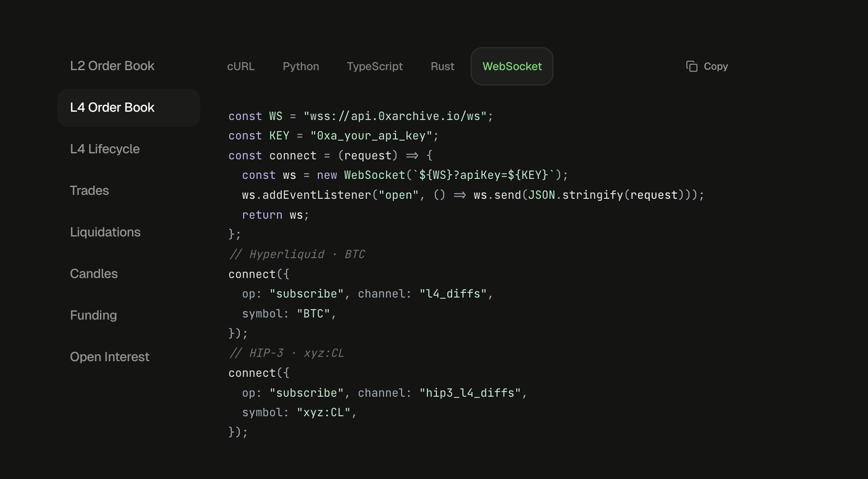Select Candles from the sidebar
Viewport: 868px width, 479px height.
[x=94, y=274]
